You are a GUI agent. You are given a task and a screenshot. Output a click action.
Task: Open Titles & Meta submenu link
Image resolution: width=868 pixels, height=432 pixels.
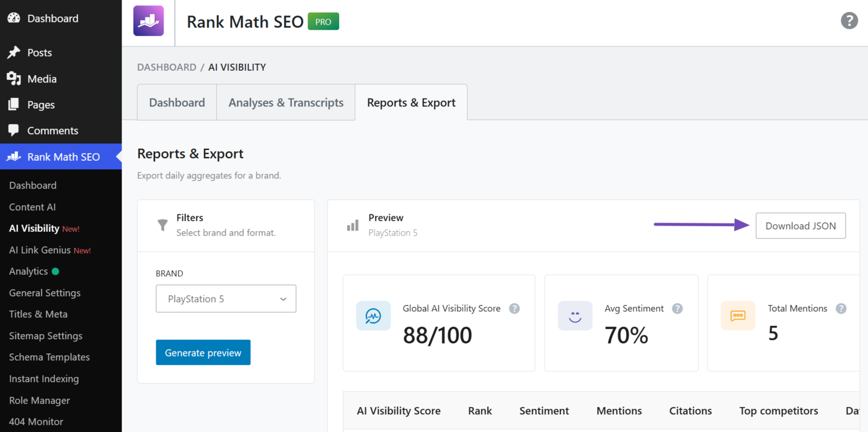38,314
